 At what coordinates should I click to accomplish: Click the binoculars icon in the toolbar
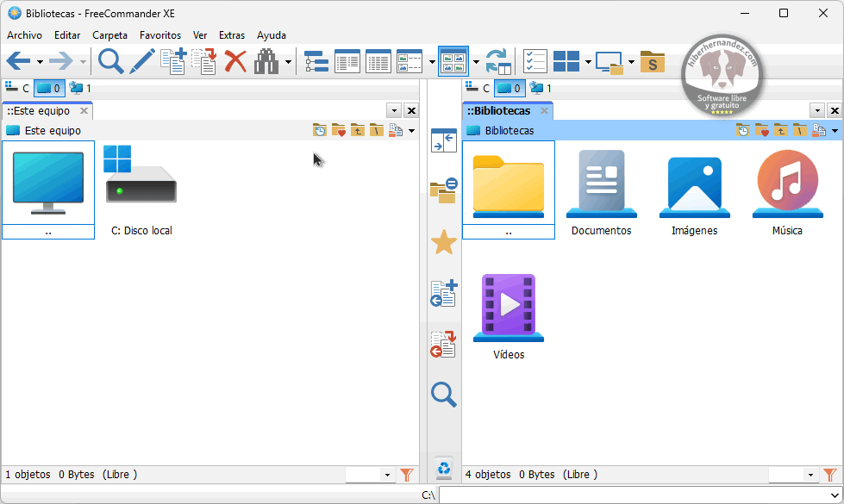pos(266,61)
